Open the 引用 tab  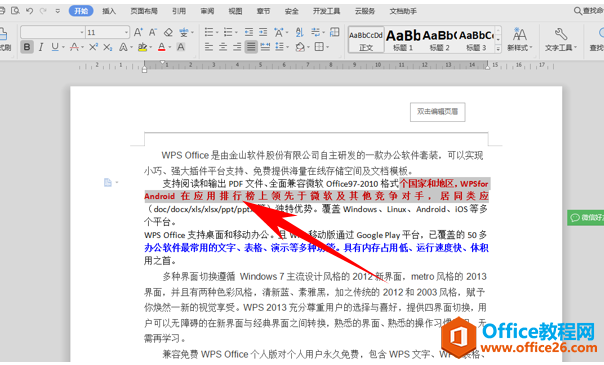click(179, 11)
